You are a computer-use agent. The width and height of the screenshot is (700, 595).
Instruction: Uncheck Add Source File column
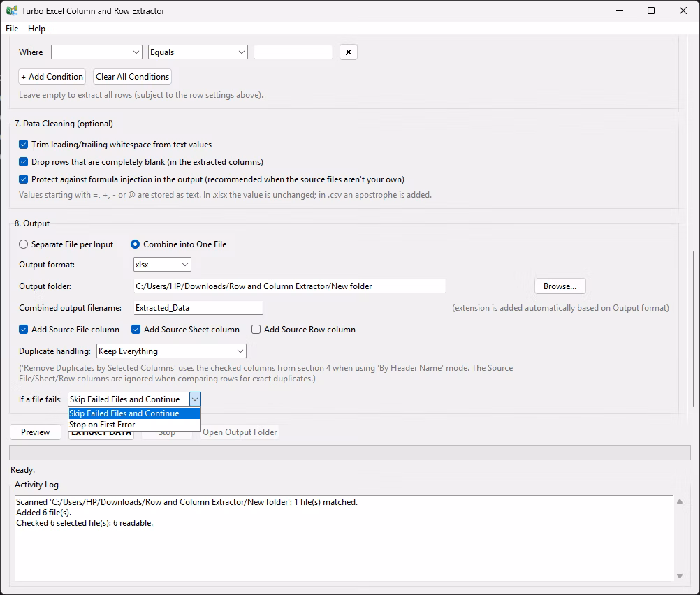click(23, 330)
